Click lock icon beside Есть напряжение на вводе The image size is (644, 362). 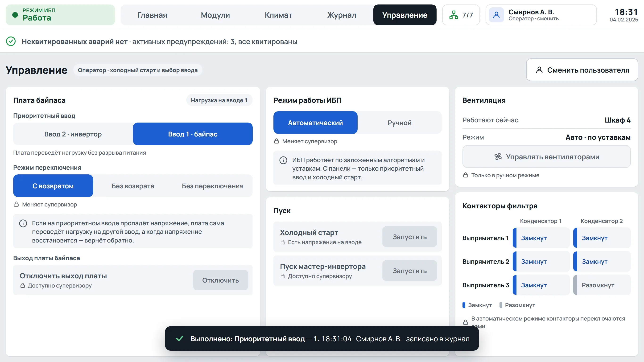coord(283,242)
